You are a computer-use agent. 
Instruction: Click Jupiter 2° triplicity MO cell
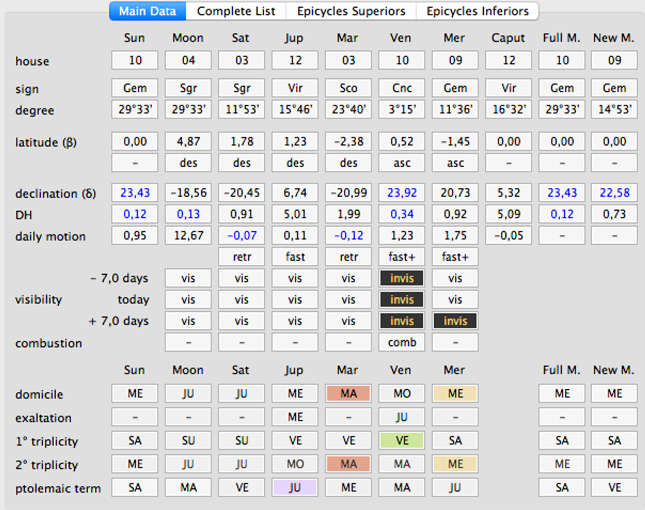point(295,464)
